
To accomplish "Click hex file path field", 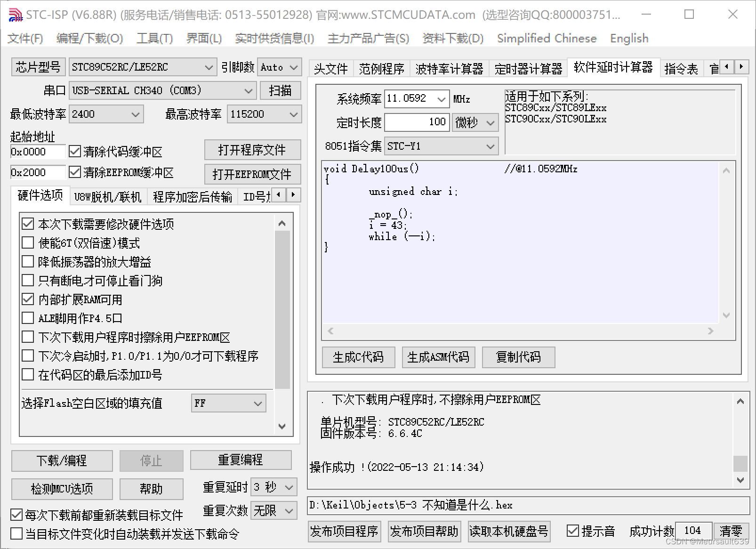I will pyautogui.click(x=528, y=505).
